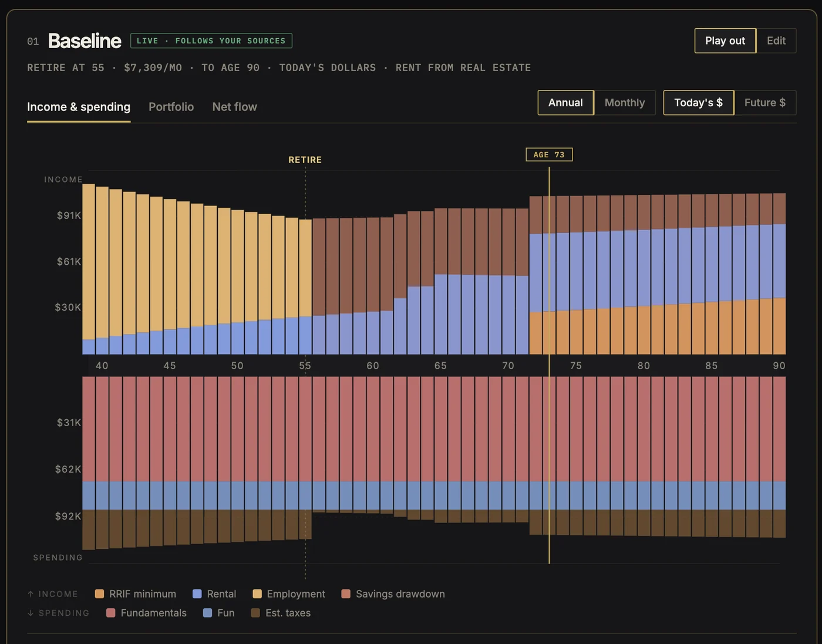Open the Portfolio tab
Screen dimensions: 822x644
pyautogui.click(x=171, y=107)
